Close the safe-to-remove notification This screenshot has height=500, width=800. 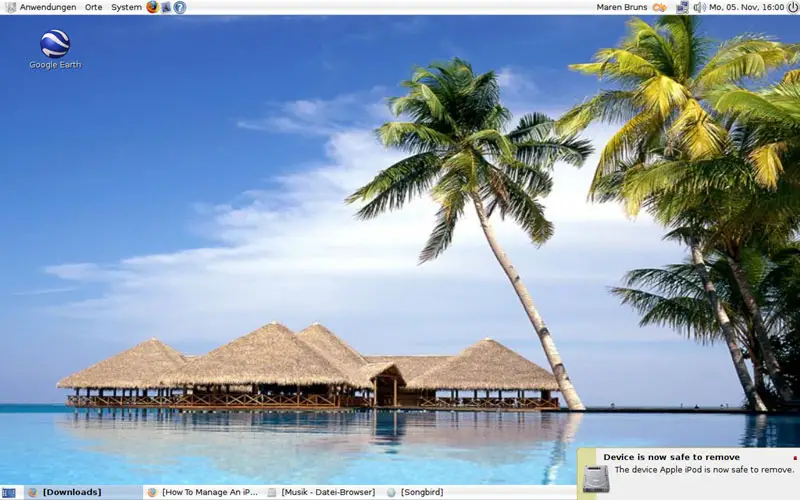point(795,458)
